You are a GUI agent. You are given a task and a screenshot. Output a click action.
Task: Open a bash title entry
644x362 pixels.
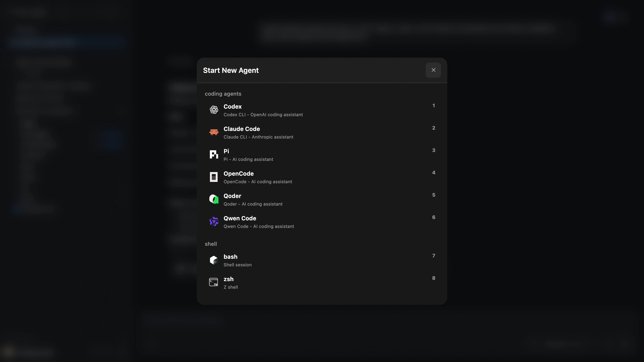pyautogui.click(x=231, y=257)
